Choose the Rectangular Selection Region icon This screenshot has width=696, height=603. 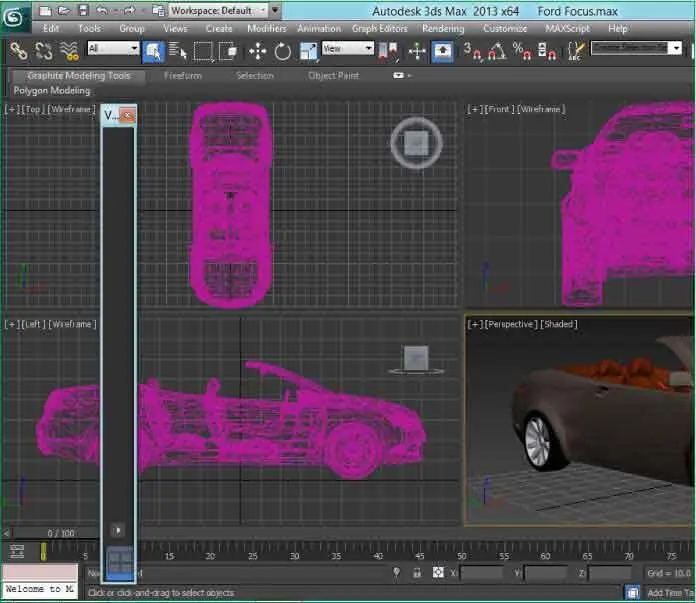[x=203, y=52]
